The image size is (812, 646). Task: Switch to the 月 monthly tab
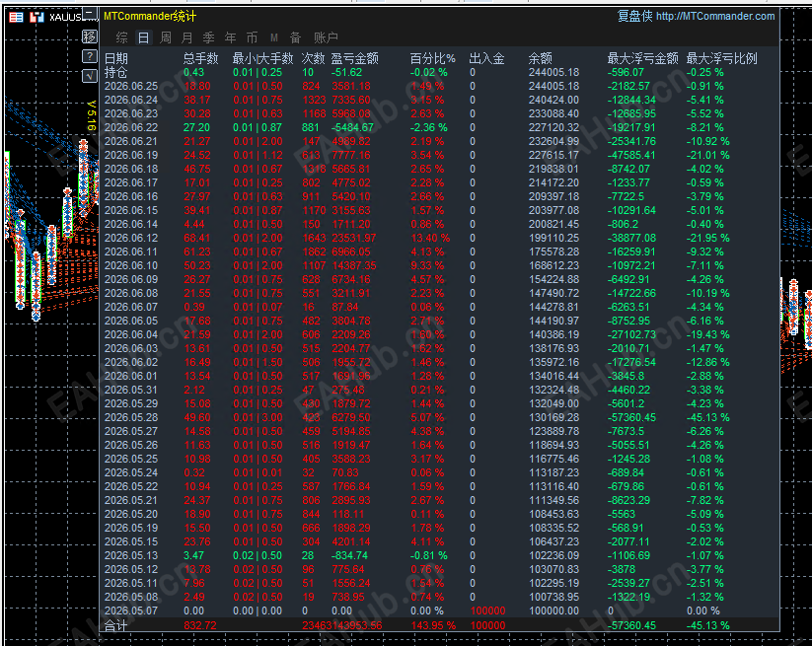click(186, 37)
